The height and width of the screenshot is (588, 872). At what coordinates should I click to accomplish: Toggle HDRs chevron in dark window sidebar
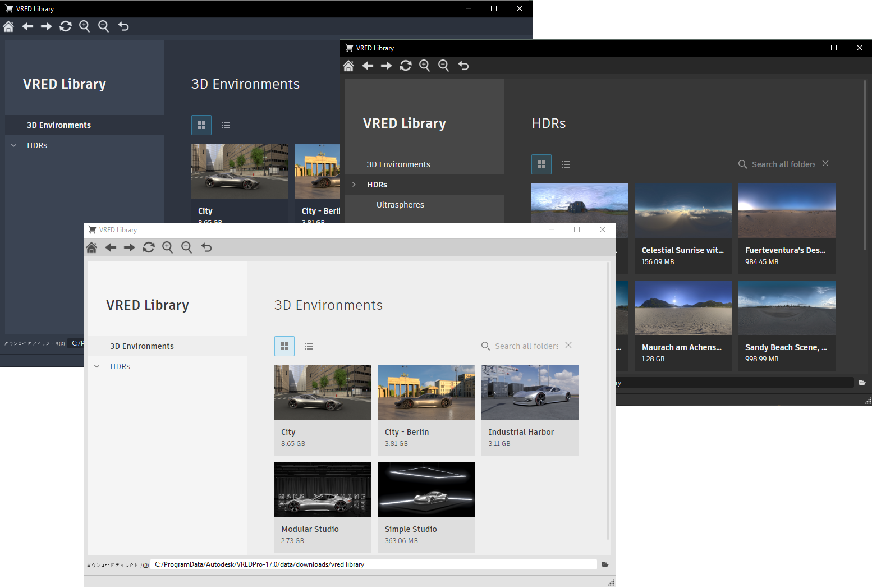tap(354, 185)
